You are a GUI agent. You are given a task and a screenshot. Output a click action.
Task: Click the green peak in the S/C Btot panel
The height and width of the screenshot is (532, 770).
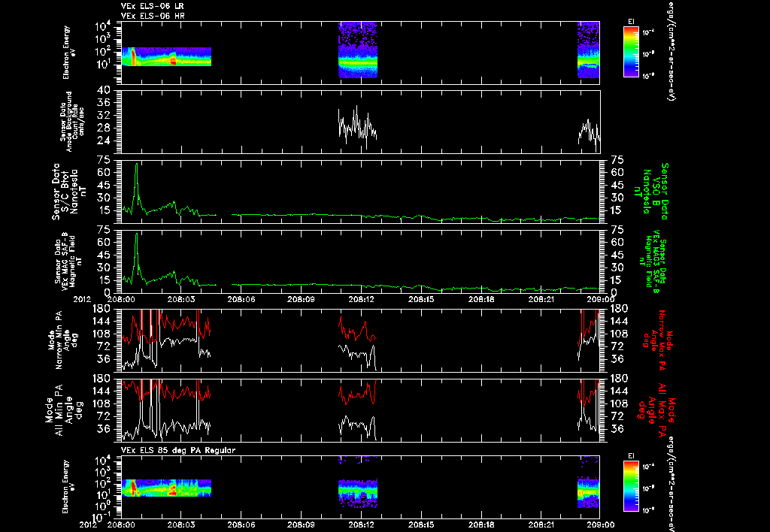(x=137, y=184)
